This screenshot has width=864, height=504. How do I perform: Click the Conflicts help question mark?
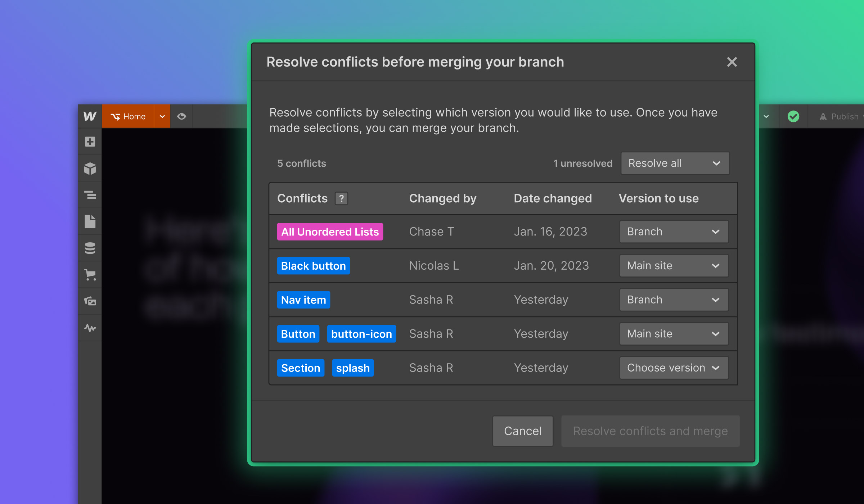click(x=341, y=198)
